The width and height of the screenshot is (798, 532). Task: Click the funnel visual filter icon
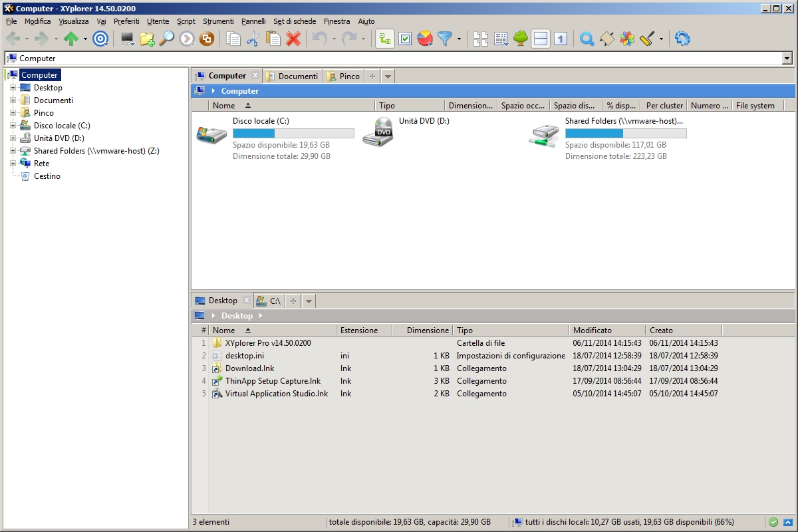[x=445, y=39]
